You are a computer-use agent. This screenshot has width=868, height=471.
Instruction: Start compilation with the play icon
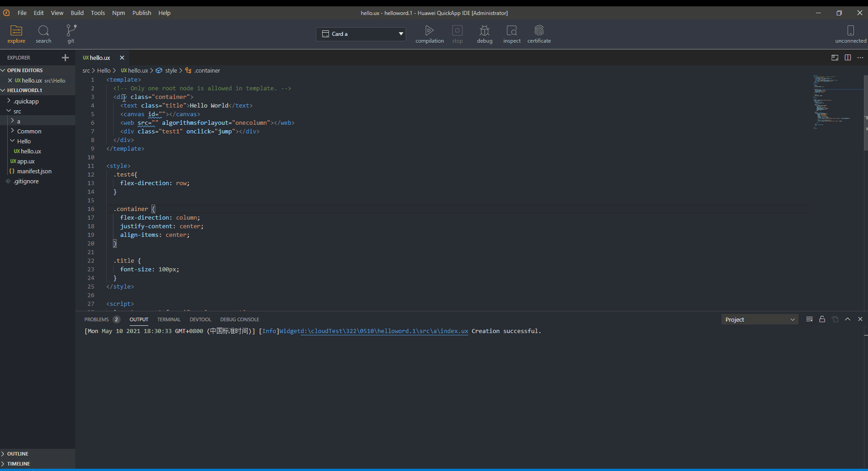[429, 34]
